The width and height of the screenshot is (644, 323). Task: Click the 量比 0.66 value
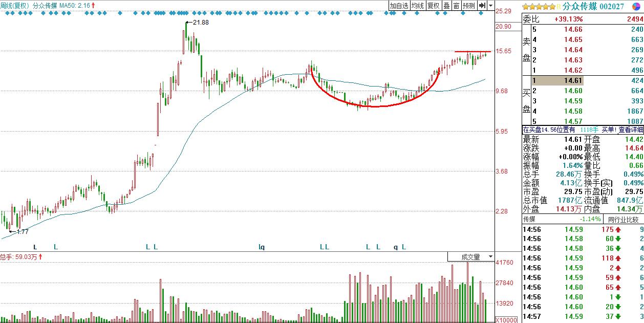636,165
